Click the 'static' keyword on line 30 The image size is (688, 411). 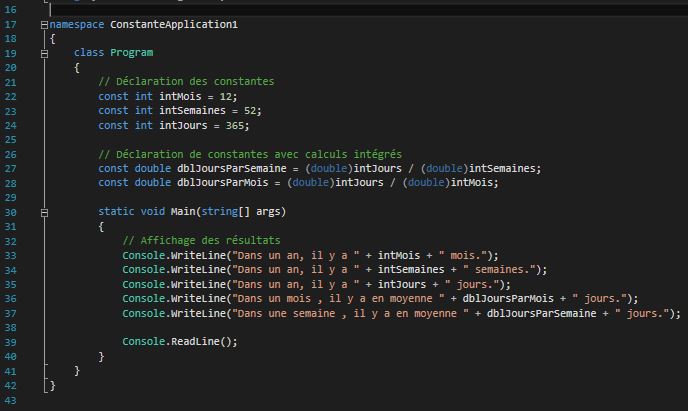(x=116, y=211)
